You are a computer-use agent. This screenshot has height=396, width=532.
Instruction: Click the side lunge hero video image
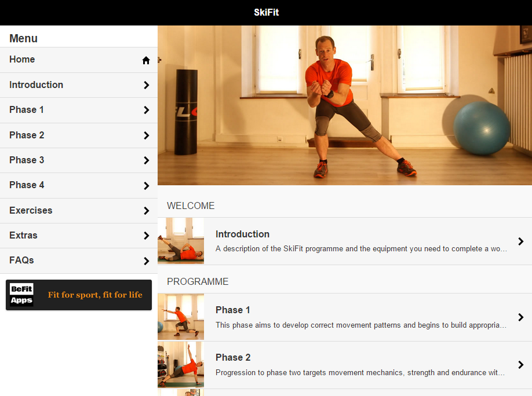pos(345,105)
